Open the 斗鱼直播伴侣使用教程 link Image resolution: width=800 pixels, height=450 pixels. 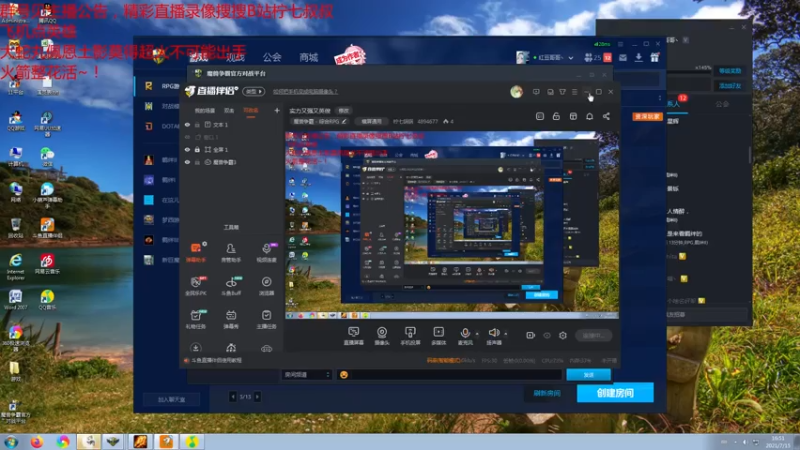click(x=217, y=360)
